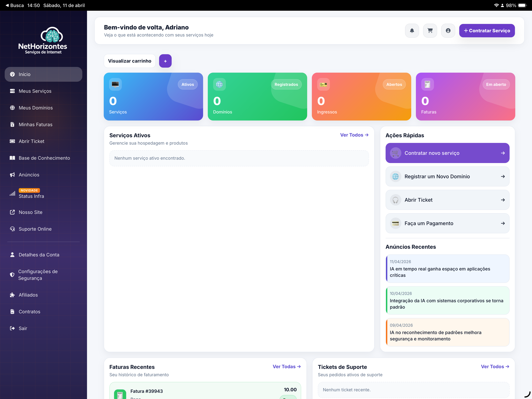Click Visualizar carrinho button
Viewport: 532px width, 399px height.
click(x=130, y=61)
